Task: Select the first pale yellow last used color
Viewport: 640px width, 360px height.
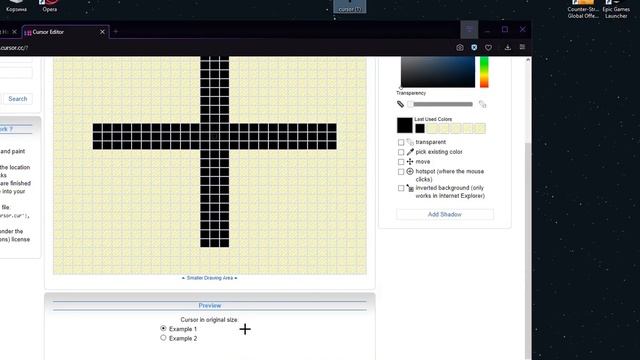Action: [432, 129]
